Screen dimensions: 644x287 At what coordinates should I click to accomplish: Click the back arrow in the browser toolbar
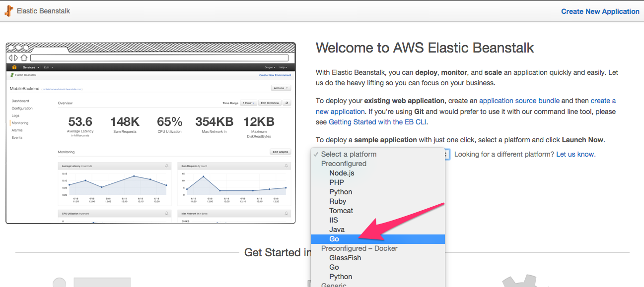click(x=11, y=58)
